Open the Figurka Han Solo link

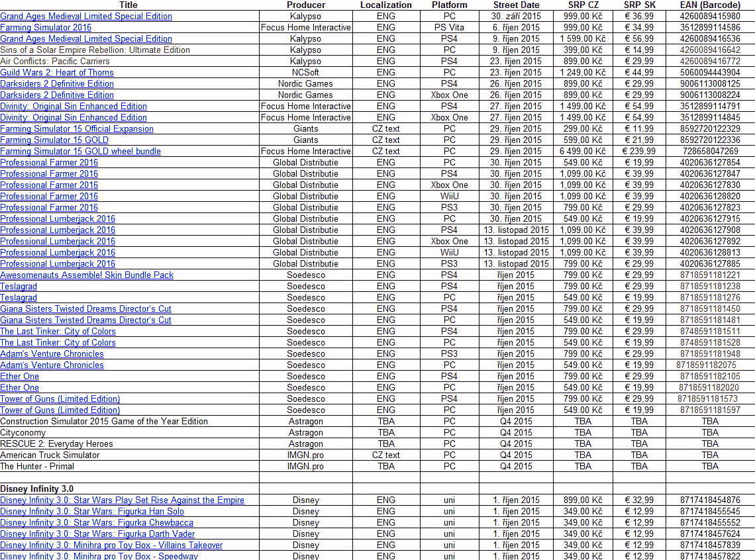point(92,512)
